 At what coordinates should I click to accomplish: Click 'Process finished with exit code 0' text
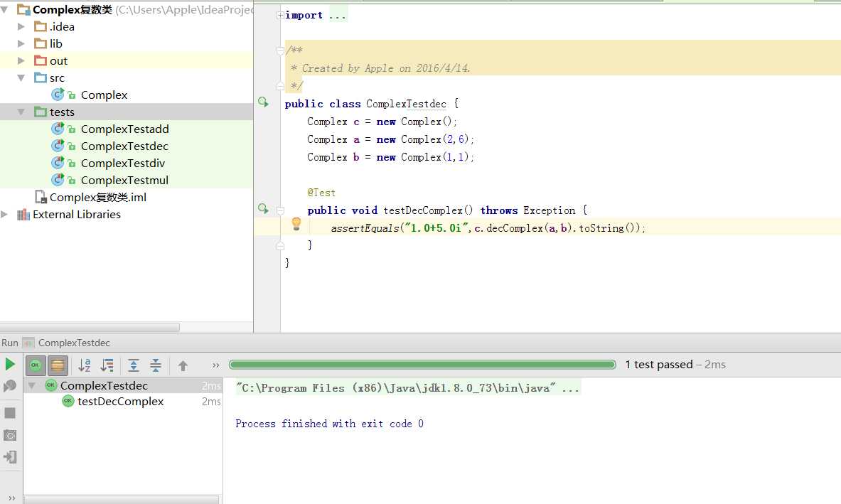coord(329,424)
